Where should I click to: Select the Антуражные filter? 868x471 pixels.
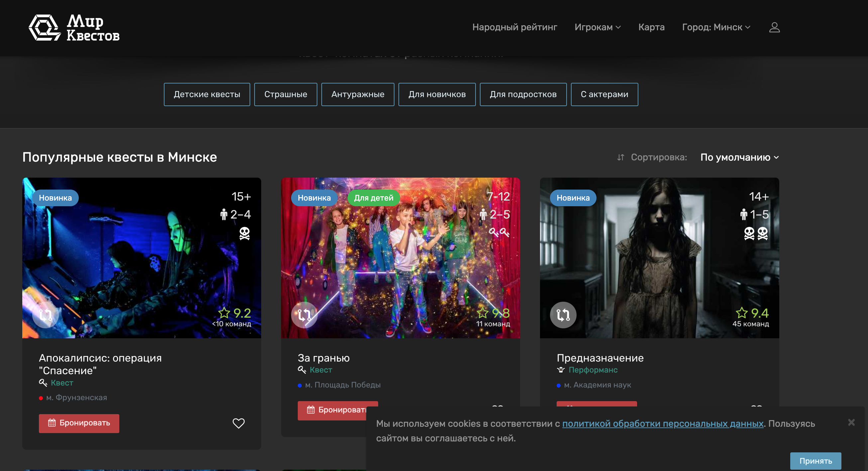358,94
